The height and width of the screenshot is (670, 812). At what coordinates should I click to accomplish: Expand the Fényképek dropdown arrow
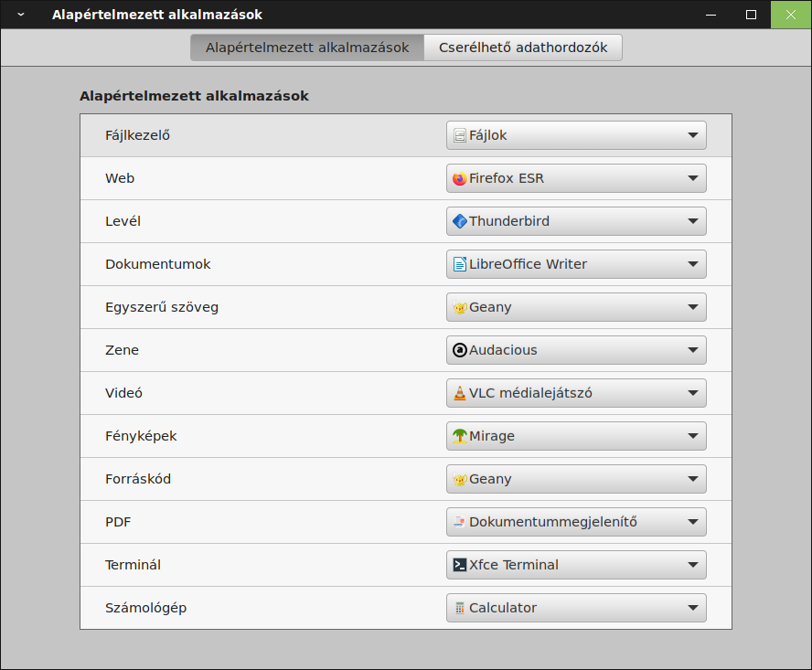point(693,437)
